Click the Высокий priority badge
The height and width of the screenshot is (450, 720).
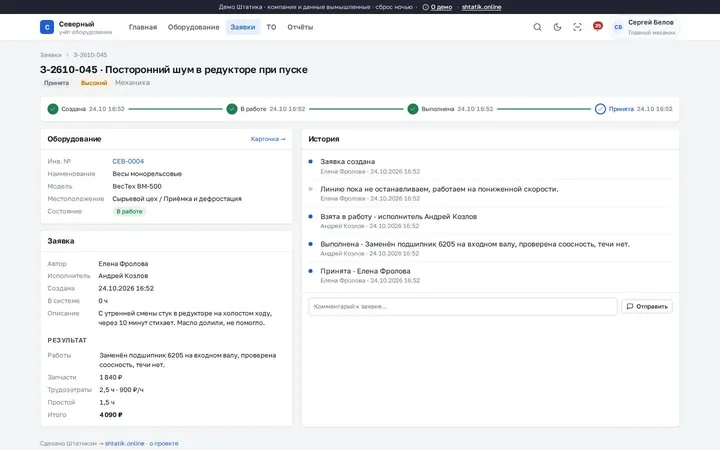tap(94, 83)
